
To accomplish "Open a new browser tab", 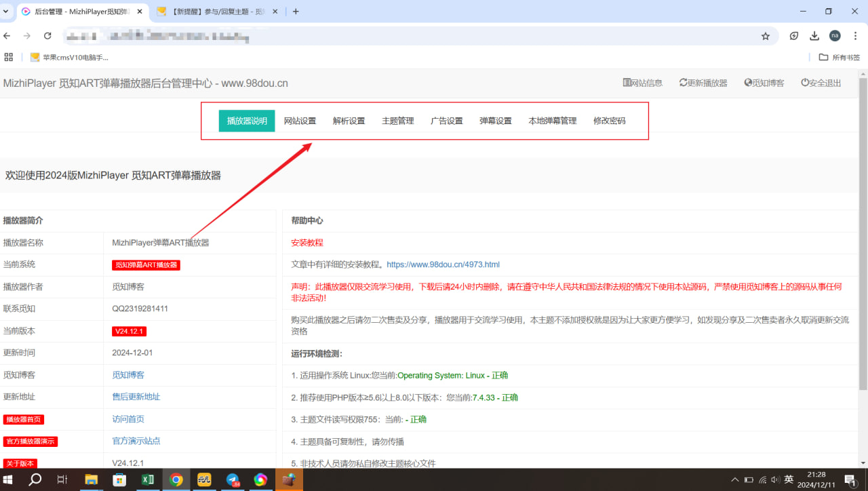I will [x=296, y=12].
